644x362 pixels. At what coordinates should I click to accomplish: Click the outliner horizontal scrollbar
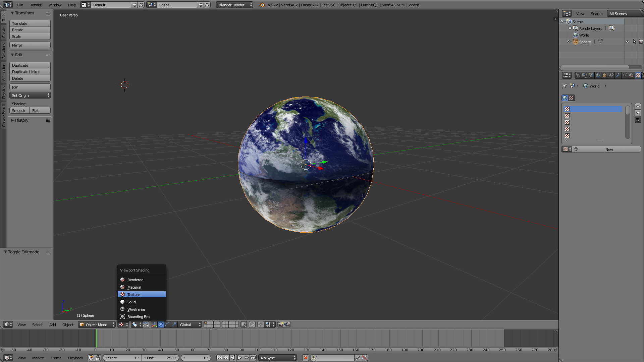click(x=595, y=67)
